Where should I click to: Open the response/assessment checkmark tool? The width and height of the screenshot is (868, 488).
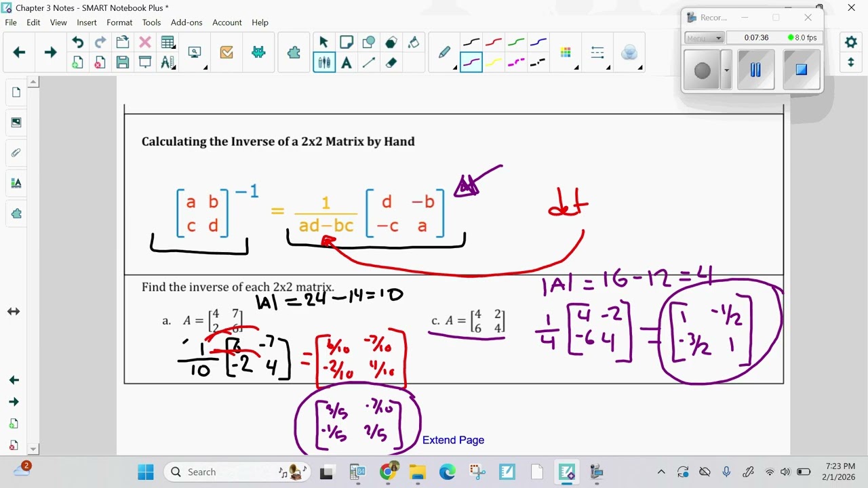226,52
